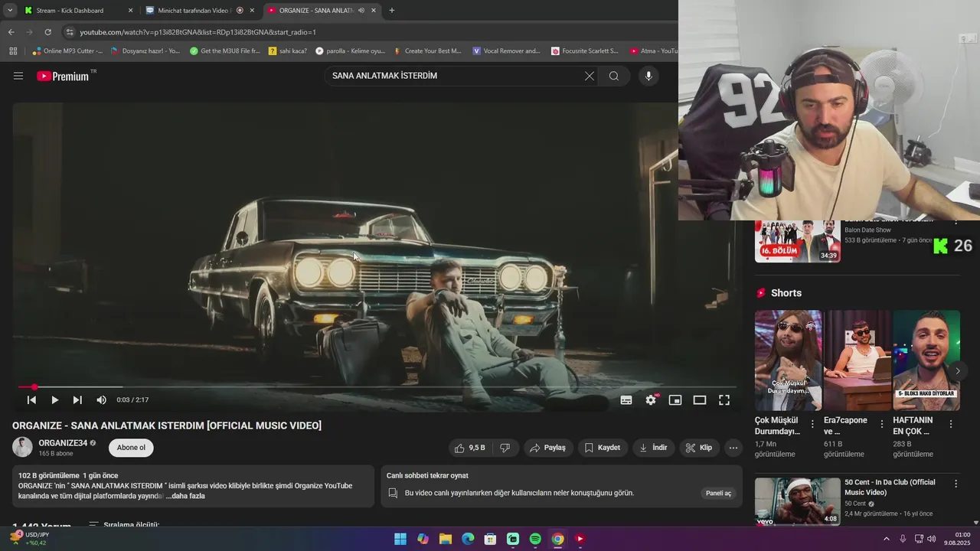
Task: Open the Chrome apps grid shortcut
Action: (x=13, y=51)
